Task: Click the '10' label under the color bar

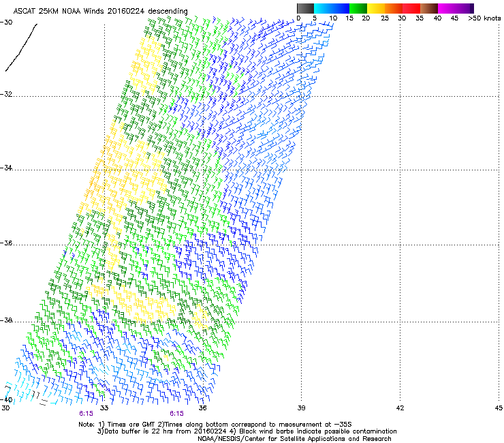Action: [x=333, y=18]
